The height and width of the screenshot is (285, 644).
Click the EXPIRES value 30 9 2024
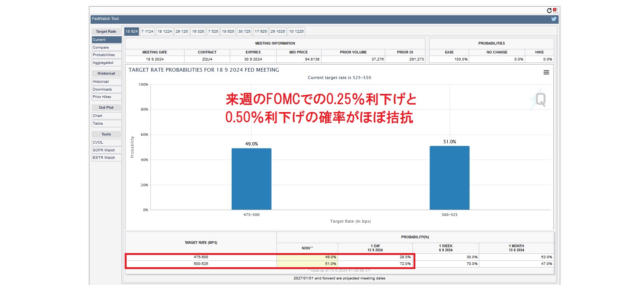[x=253, y=59]
